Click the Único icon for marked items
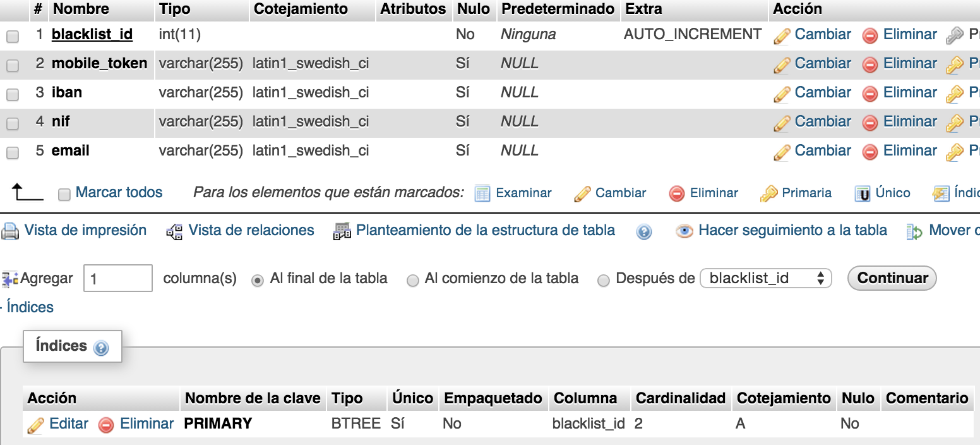This screenshot has height=445, width=980. point(863,193)
